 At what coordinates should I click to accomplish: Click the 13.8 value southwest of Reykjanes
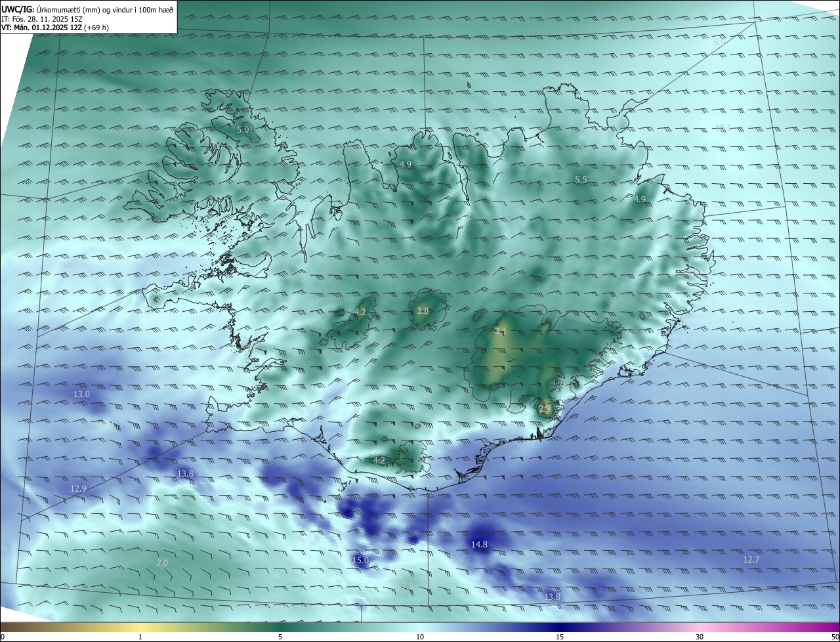pyautogui.click(x=186, y=474)
